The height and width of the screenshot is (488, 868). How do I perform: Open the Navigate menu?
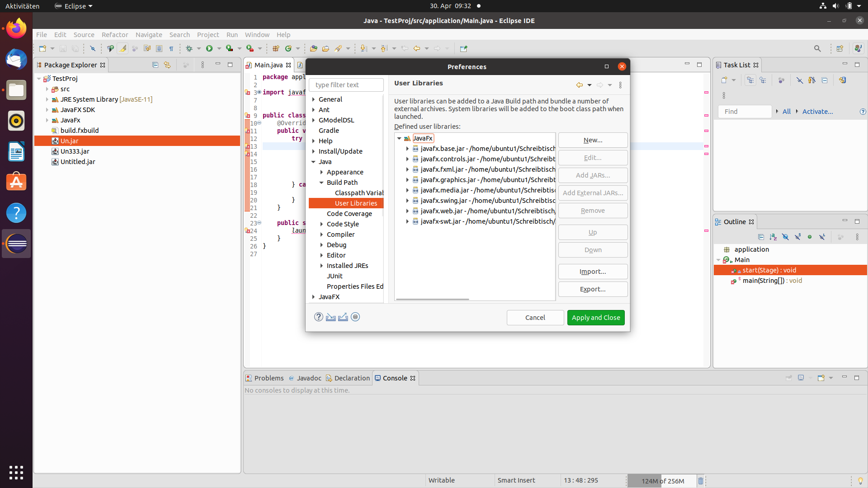point(149,35)
